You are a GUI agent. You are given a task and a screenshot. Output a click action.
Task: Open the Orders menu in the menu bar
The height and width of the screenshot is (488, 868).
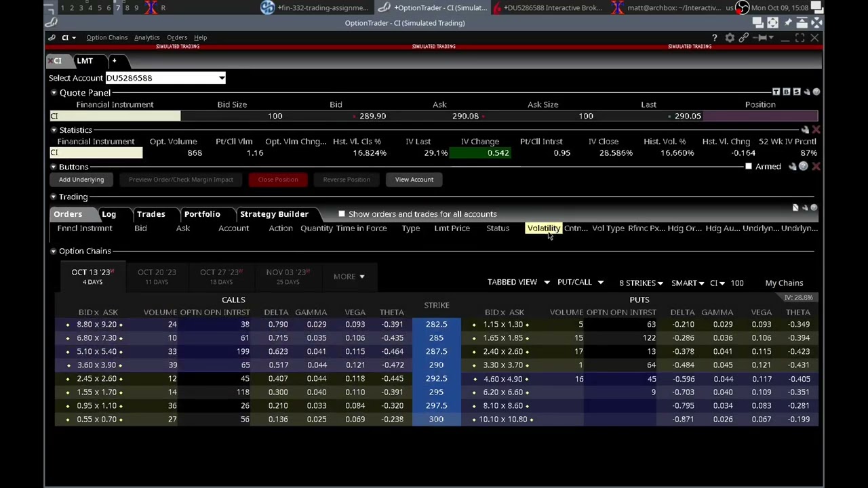click(x=177, y=38)
